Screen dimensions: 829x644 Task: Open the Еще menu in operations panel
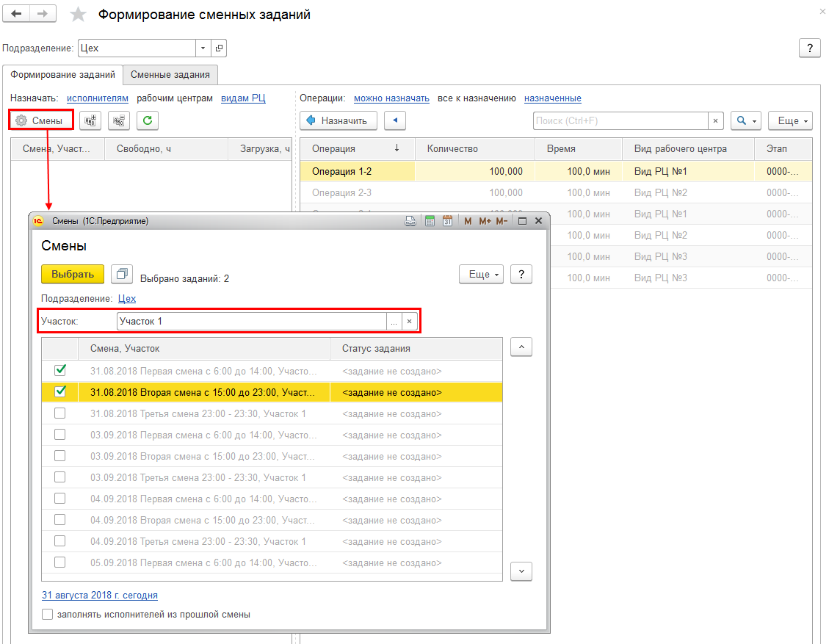pos(790,120)
